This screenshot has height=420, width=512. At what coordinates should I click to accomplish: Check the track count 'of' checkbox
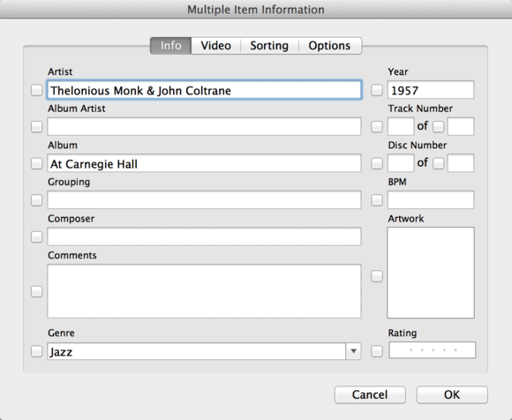click(438, 127)
